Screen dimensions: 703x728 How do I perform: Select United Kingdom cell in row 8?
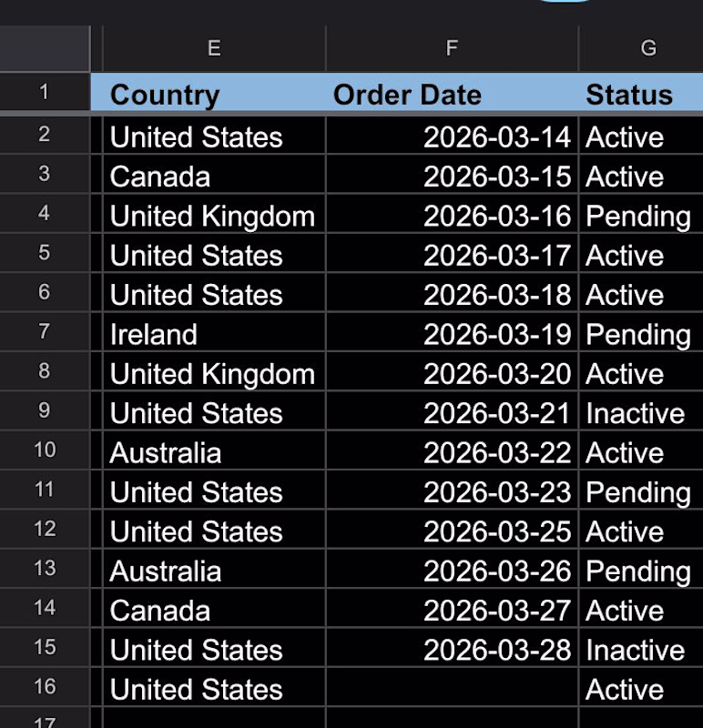point(214,374)
